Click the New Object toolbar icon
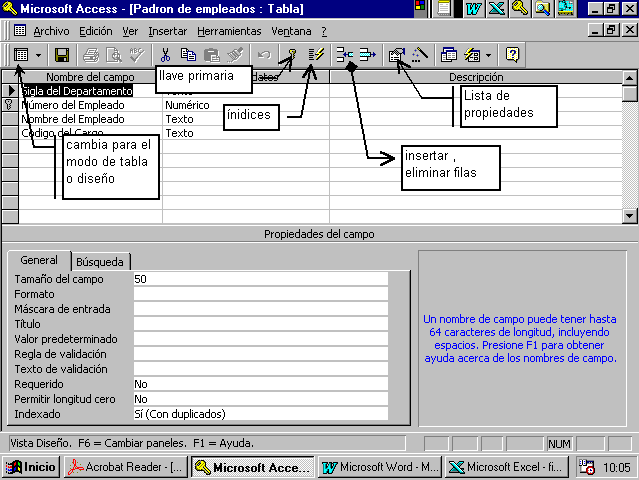 coord(472,55)
